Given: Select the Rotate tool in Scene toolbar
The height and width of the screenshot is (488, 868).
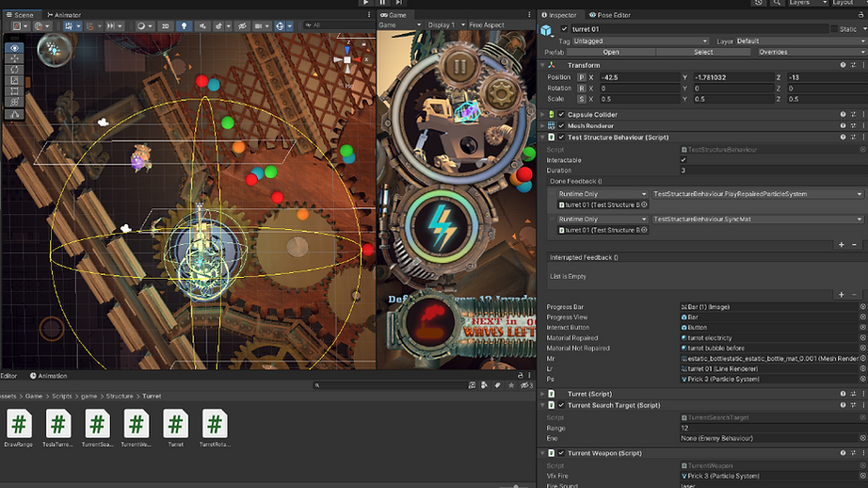Looking at the screenshot, I should point(14,70).
